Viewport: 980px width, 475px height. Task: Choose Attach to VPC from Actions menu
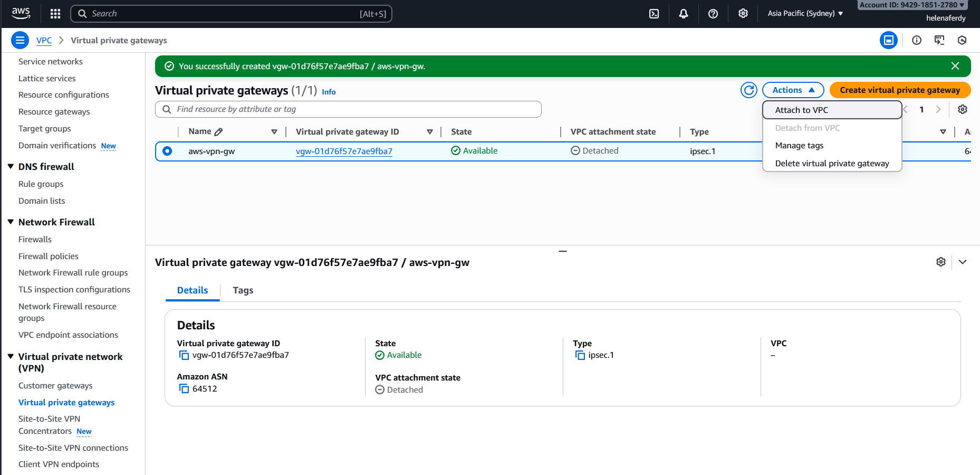(801, 110)
